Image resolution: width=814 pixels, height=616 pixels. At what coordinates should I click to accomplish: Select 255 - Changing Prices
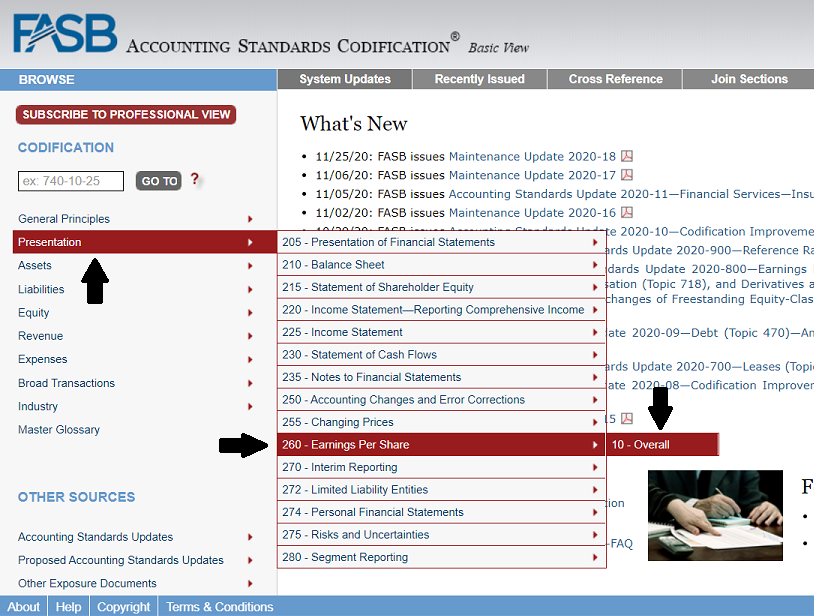click(441, 422)
